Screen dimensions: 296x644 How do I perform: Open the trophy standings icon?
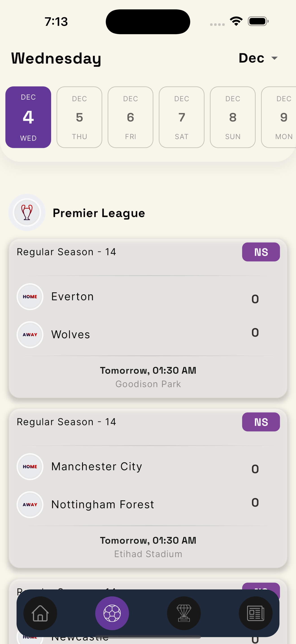(x=184, y=613)
